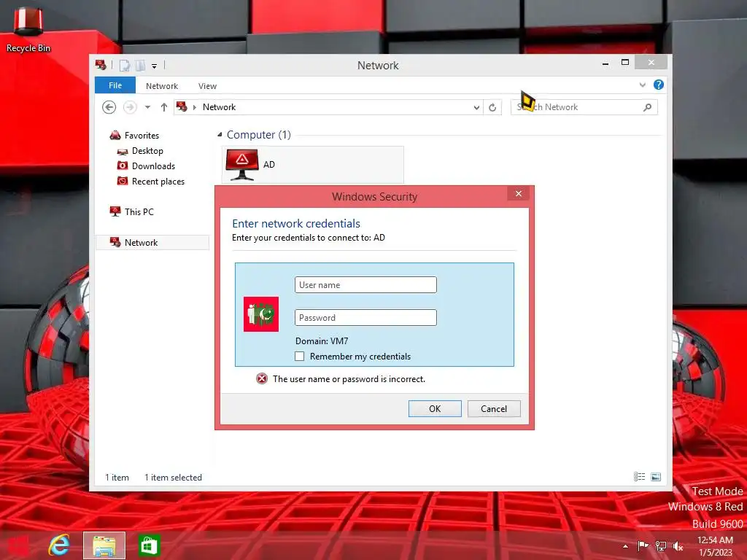Click the Properties quick access toolbar icon
The image size is (747, 560).
(124, 65)
